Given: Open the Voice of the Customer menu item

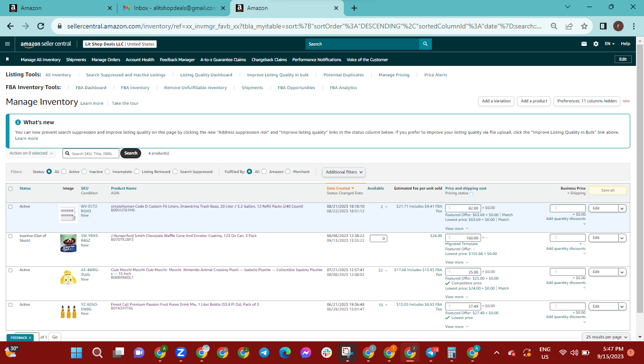Looking at the screenshot, I should [x=367, y=60].
